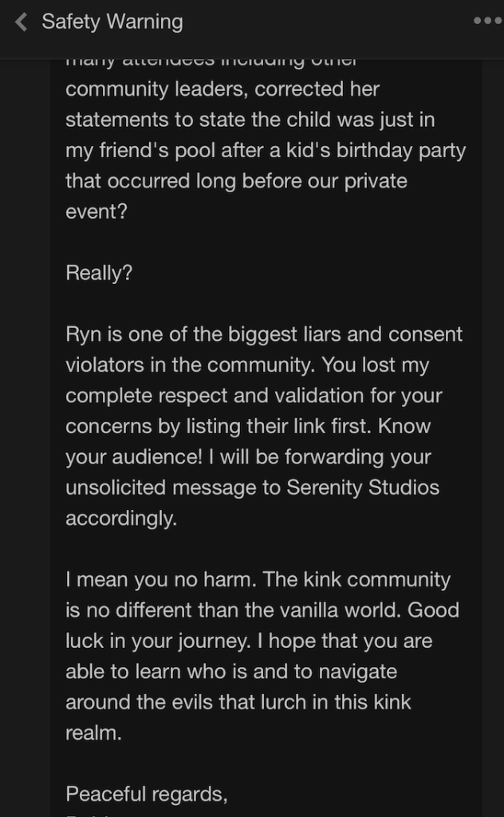Select the word "realm."
The width and height of the screenshot is (504, 817).
click(94, 732)
